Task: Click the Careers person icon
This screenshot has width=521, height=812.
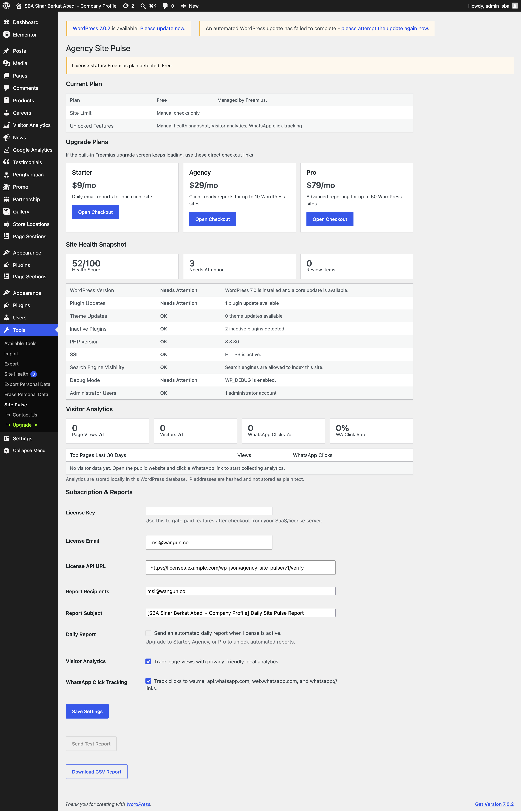Action: [x=7, y=113]
